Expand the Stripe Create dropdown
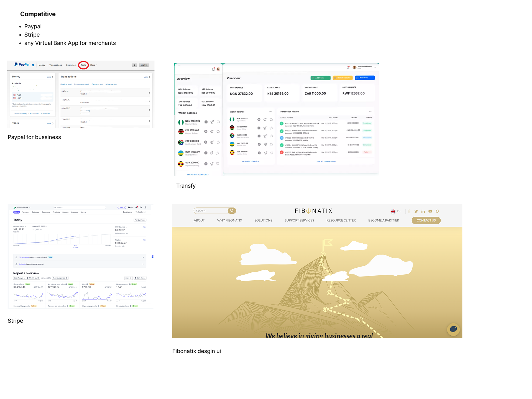The height and width of the screenshot is (399, 532). click(x=122, y=207)
